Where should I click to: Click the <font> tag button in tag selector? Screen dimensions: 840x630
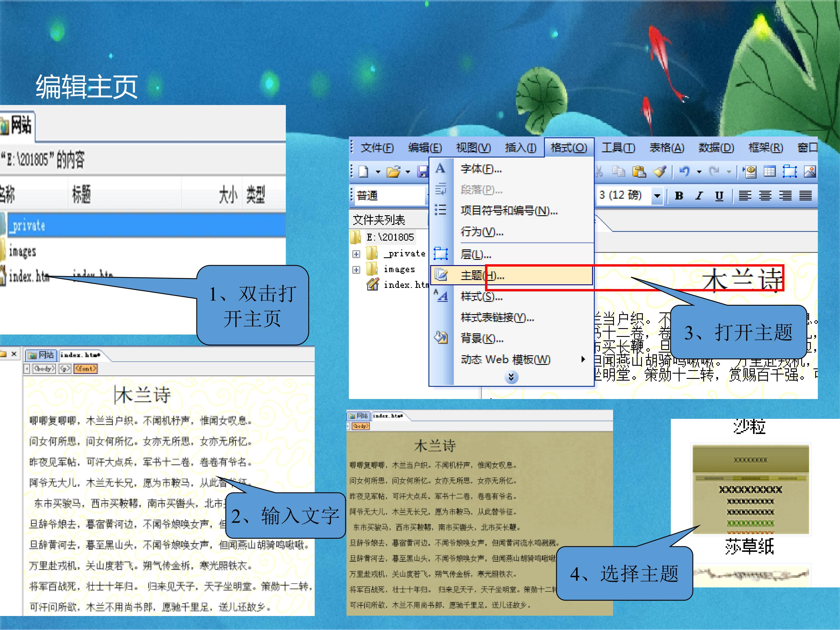point(86,368)
